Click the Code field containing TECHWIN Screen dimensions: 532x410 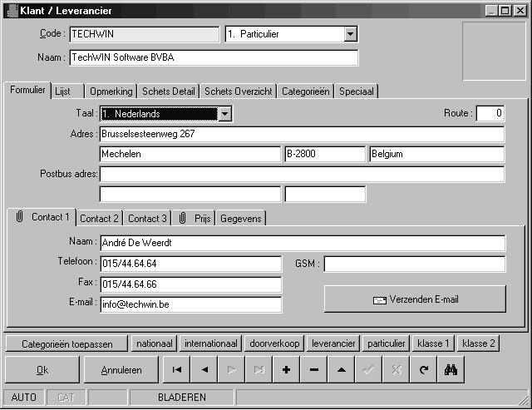[x=144, y=34]
